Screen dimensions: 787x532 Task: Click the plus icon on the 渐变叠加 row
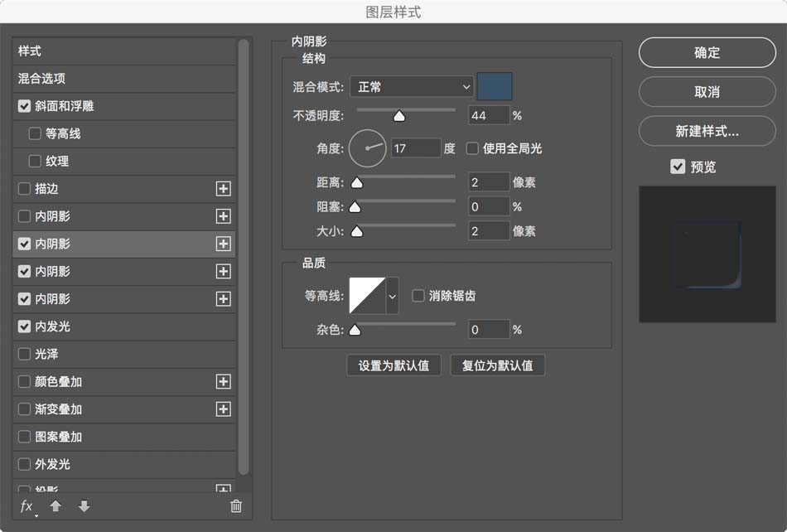point(224,409)
